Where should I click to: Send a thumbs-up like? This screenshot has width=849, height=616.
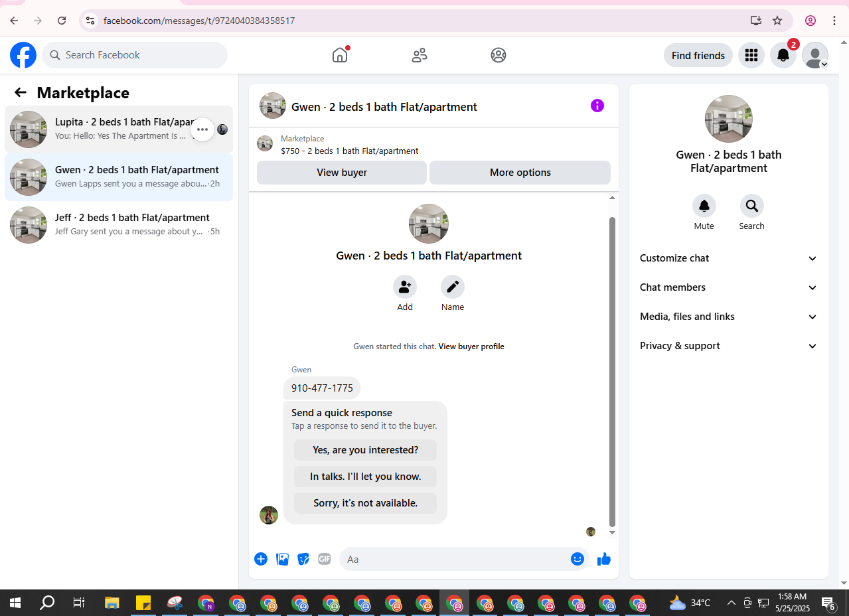[x=603, y=559]
